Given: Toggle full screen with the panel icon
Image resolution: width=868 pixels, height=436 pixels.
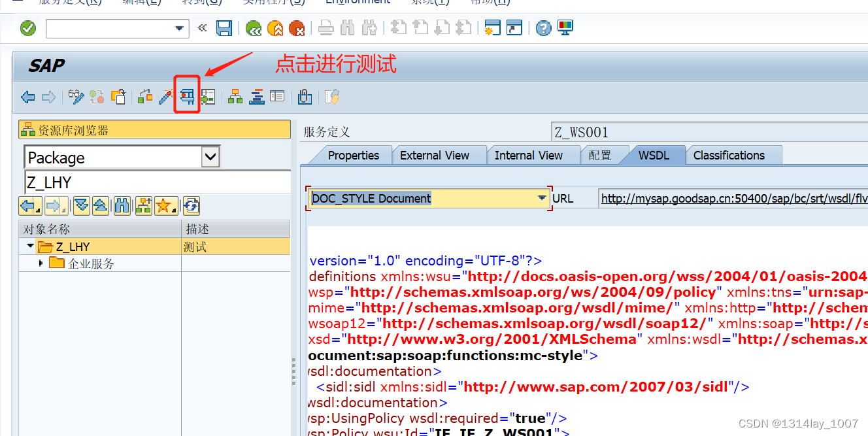Looking at the screenshot, I should tap(277, 97).
